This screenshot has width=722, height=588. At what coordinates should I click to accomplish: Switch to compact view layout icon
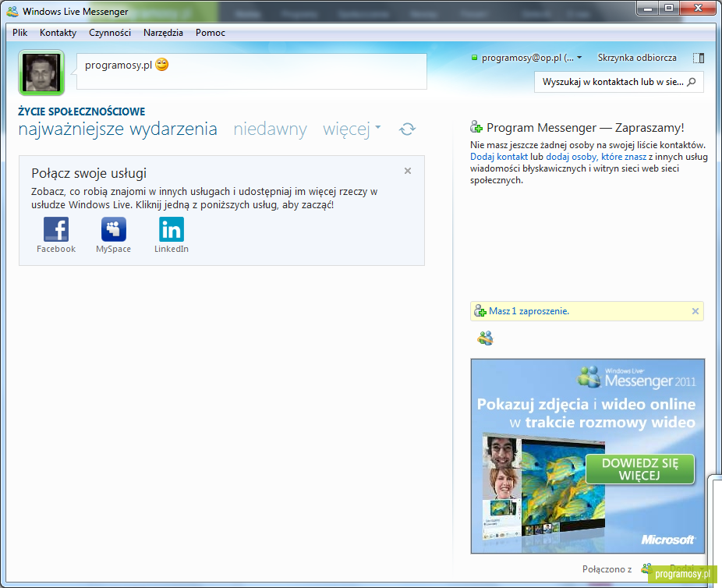699,58
